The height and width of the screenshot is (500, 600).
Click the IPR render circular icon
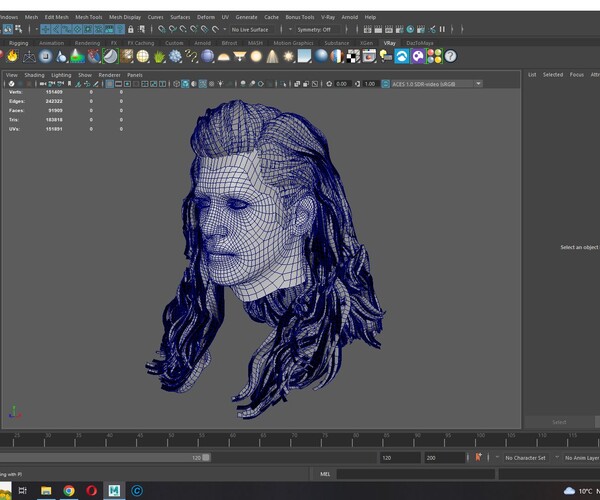click(410, 29)
